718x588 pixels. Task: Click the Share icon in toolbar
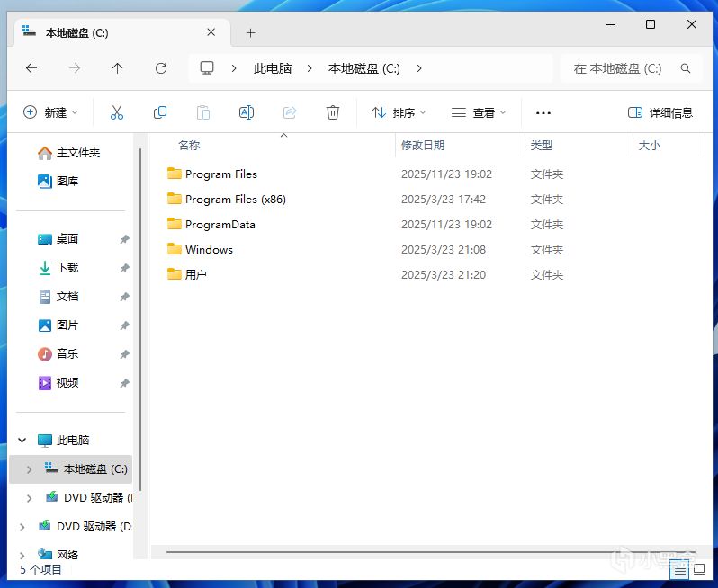(290, 112)
